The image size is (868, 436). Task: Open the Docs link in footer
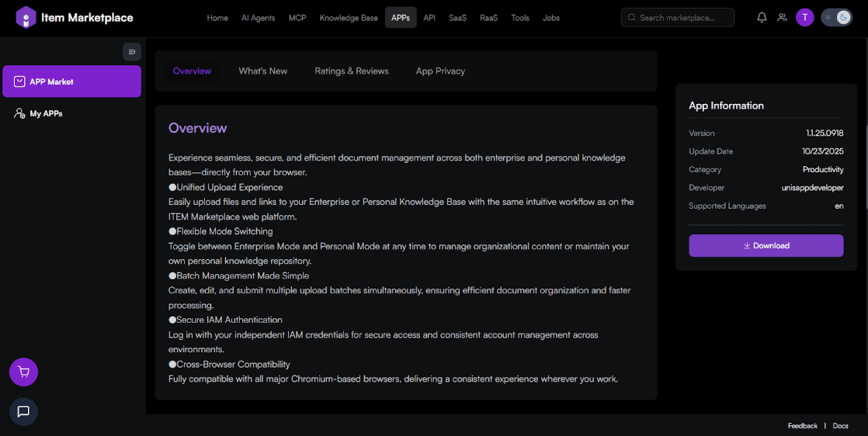[840, 426]
